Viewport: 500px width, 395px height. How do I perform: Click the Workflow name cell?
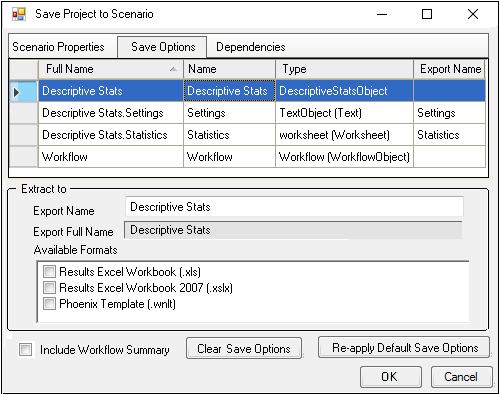229,157
